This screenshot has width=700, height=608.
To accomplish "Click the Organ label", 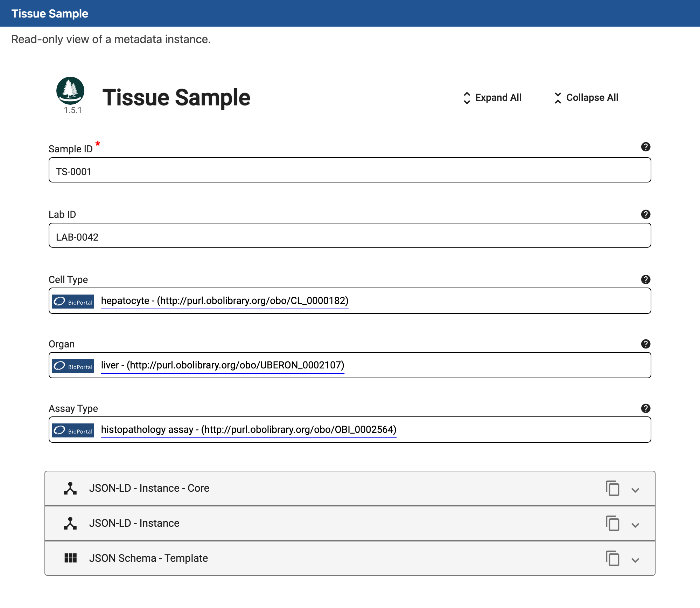I will pos(62,344).
